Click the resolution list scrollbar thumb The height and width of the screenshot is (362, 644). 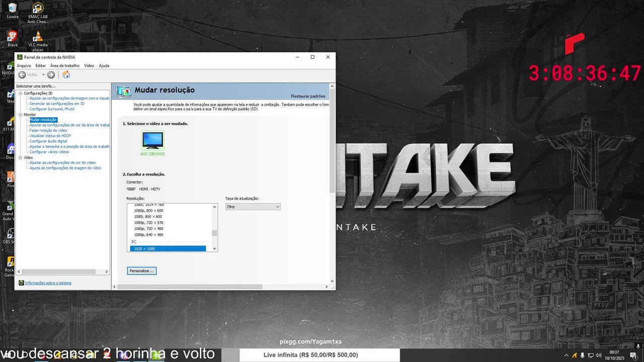[x=214, y=233]
